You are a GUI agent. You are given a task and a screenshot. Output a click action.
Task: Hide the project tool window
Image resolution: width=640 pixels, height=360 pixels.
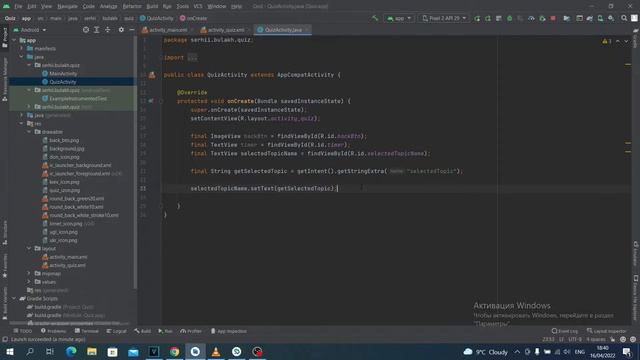[132, 30]
